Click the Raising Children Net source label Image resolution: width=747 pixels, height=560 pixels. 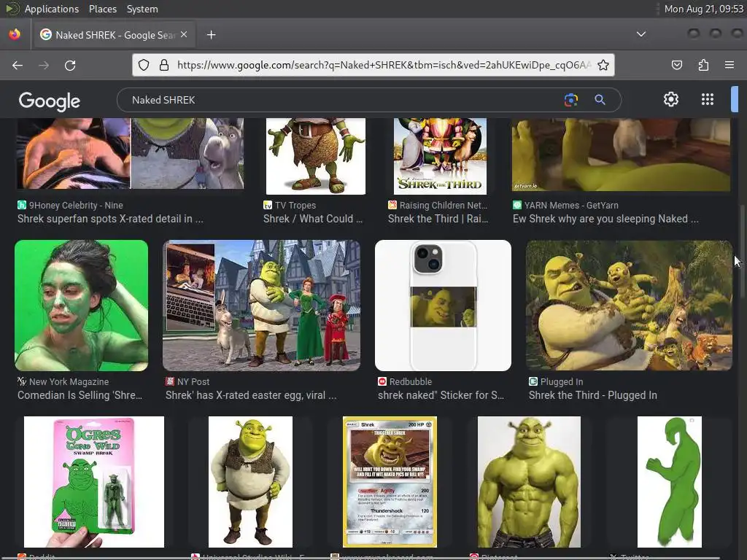click(443, 205)
